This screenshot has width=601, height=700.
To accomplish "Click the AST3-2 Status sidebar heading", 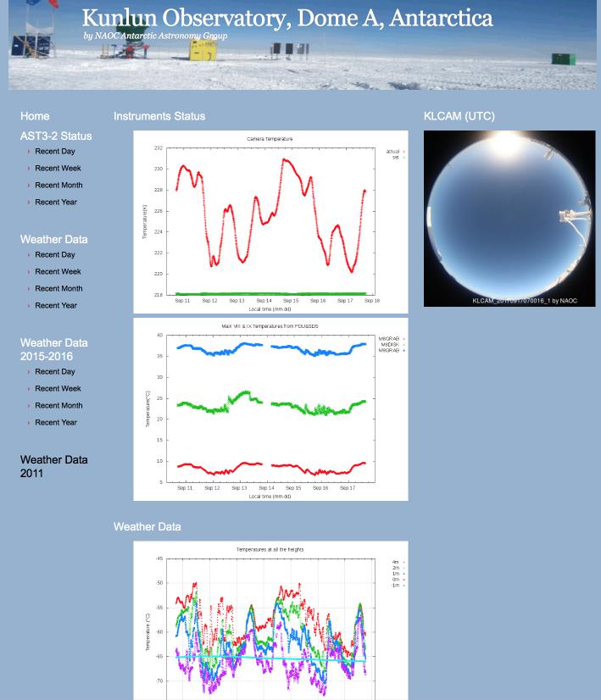I will pos(56,136).
